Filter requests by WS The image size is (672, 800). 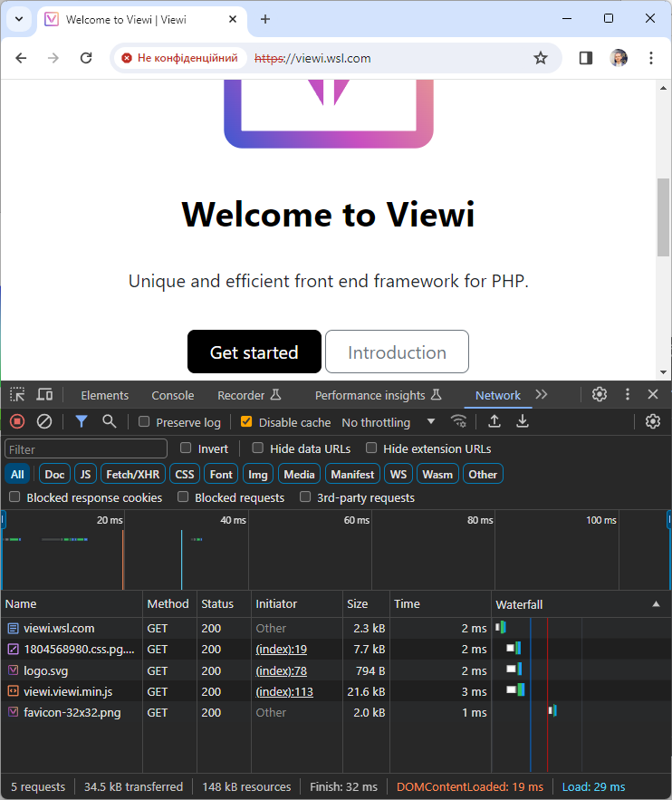pyautogui.click(x=398, y=475)
